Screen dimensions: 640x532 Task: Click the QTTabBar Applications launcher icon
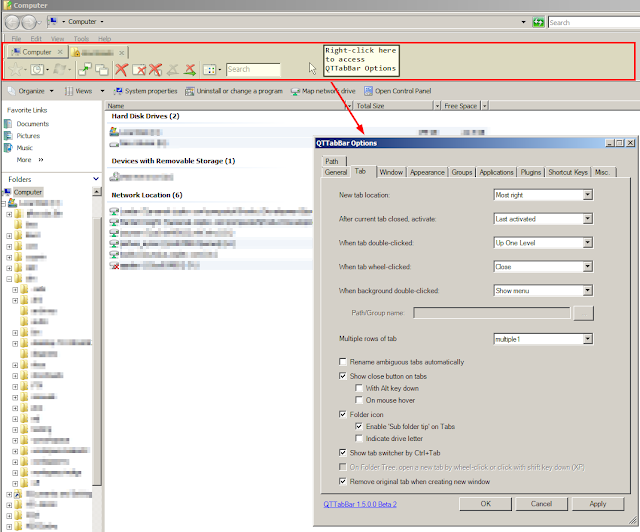click(60, 69)
